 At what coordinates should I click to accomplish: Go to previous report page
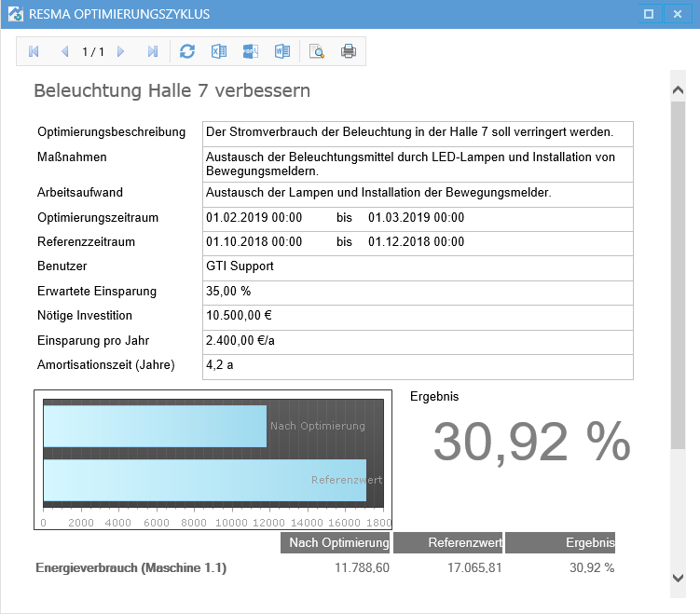64,52
